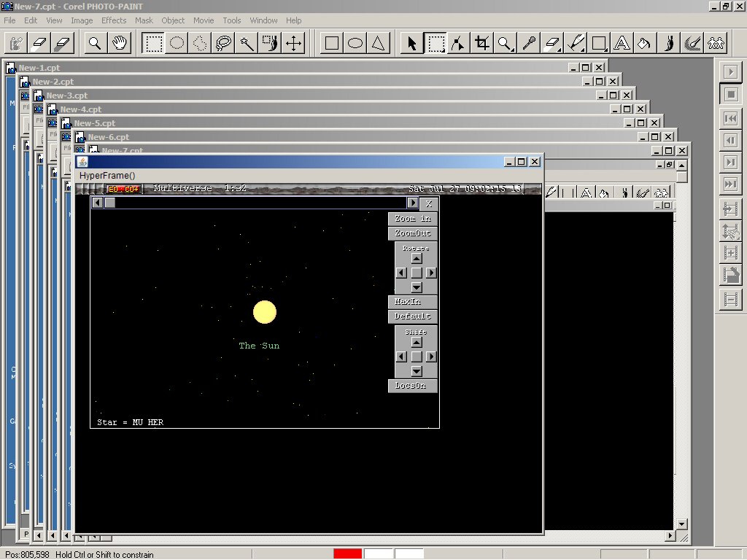The height and width of the screenshot is (560, 747).
Task: Toggle LocsOn in star viewer
Action: pyautogui.click(x=412, y=386)
